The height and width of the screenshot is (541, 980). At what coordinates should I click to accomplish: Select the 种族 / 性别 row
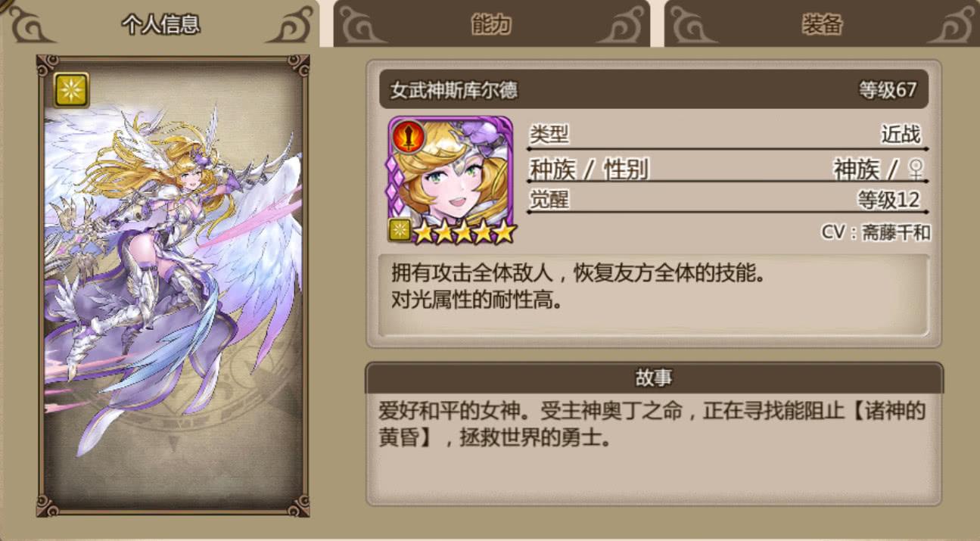[x=728, y=169]
